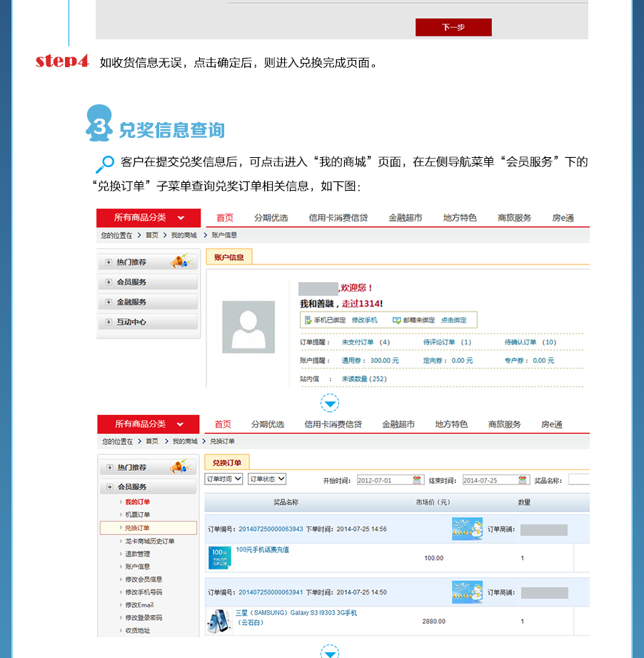Select 退款管理 in the left sidebar menu

tap(137, 554)
